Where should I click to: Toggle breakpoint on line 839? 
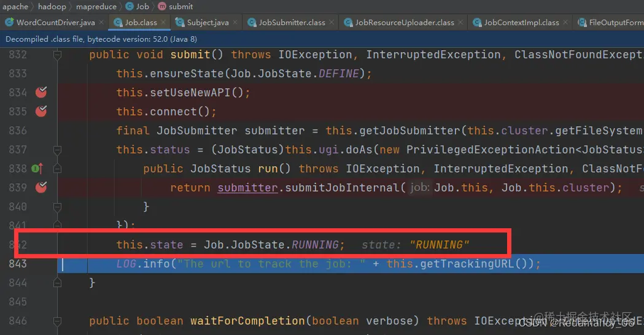(x=41, y=187)
